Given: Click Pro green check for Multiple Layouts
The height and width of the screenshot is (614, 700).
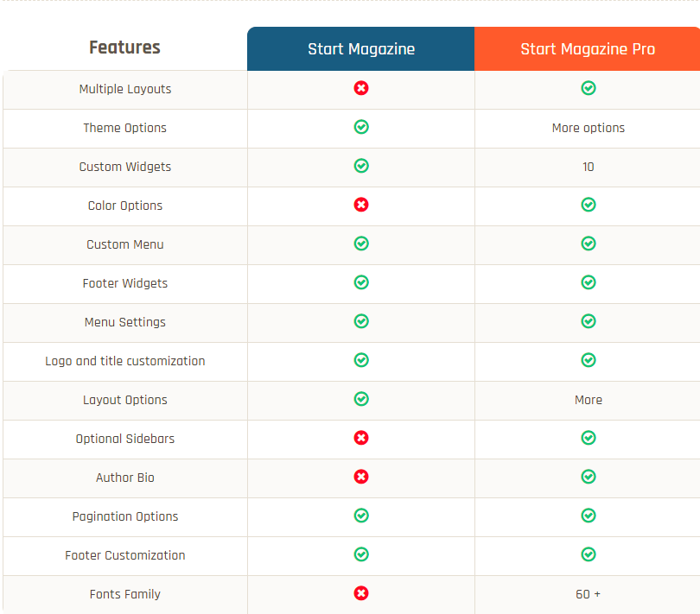Looking at the screenshot, I should click(588, 88).
